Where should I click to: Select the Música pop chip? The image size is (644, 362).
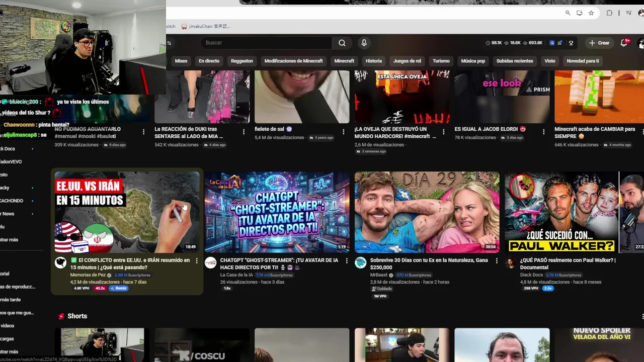473,61
